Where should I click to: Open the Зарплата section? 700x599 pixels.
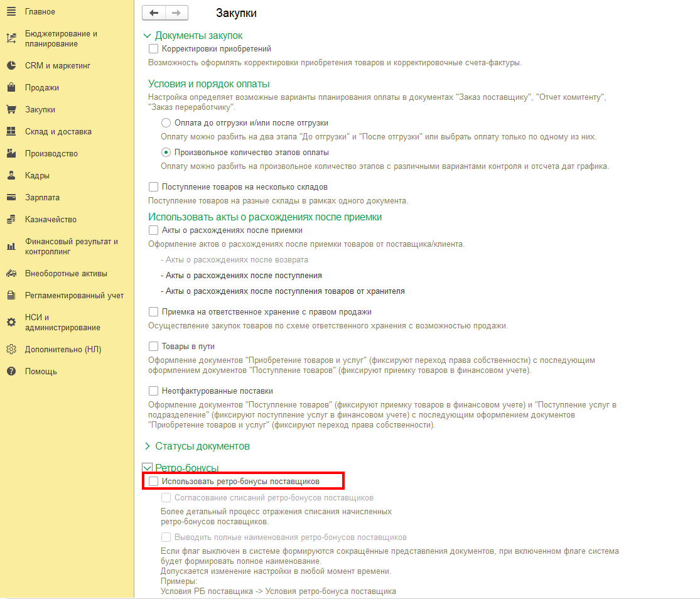pos(43,197)
